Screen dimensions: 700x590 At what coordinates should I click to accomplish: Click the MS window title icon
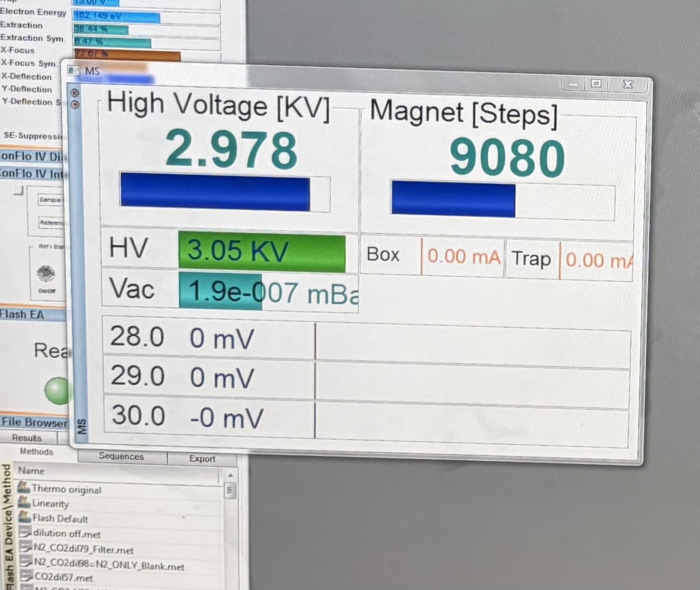[73, 71]
